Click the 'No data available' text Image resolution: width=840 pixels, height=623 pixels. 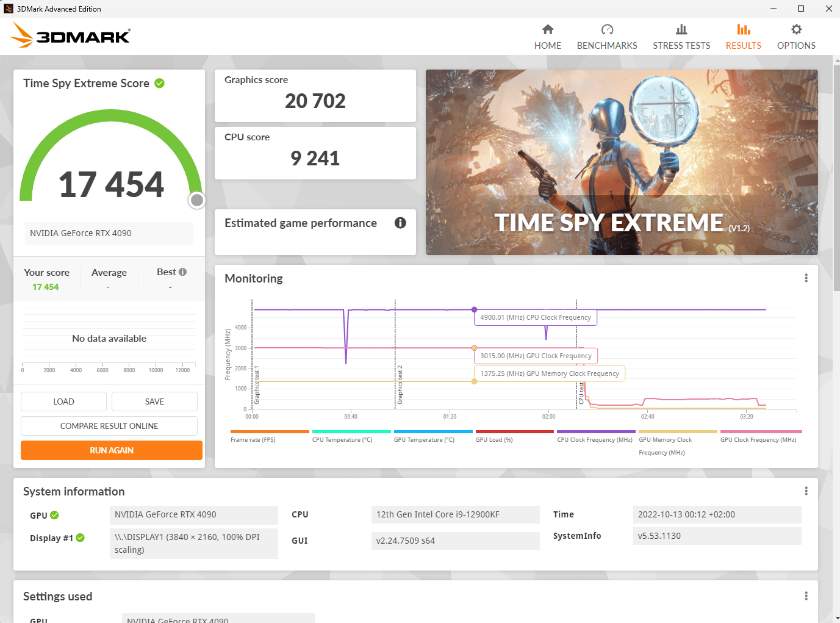tap(109, 339)
